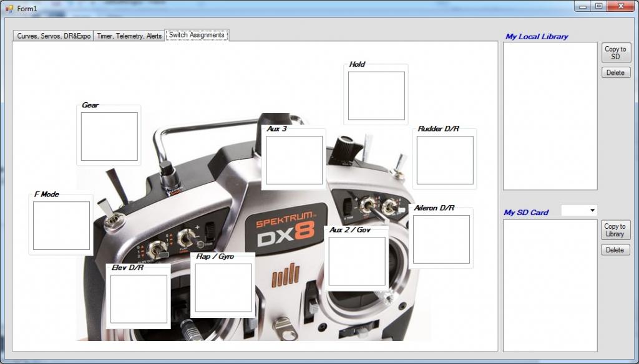639x364 pixels.
Task: Open the Curves, Servos, DR&Expo tab
Action: (x=54, y=36)
